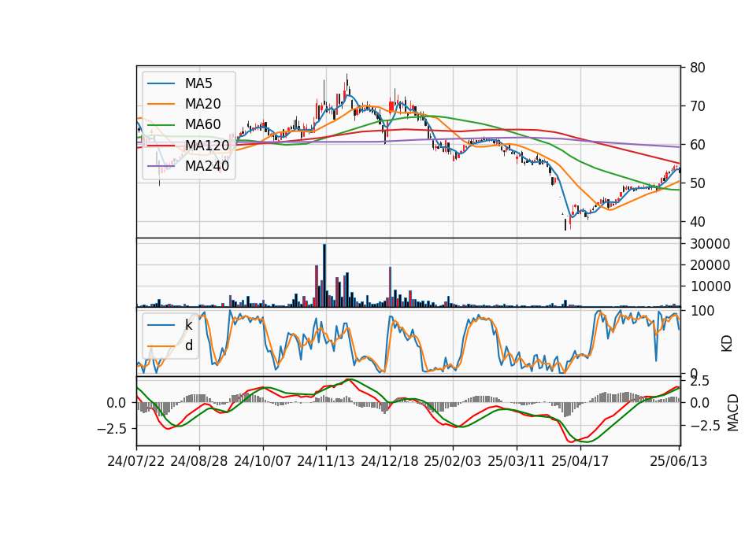The width and height of the screenshot is (756, 543).
Task: Click the 25/06/13 date label
Action: coord(679,461)
